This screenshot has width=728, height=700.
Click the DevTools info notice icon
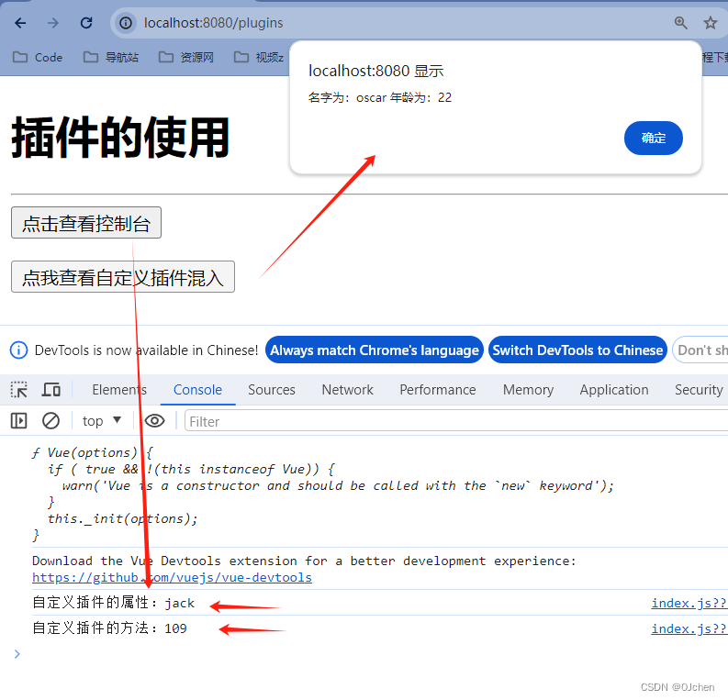(x=18, y=350)
